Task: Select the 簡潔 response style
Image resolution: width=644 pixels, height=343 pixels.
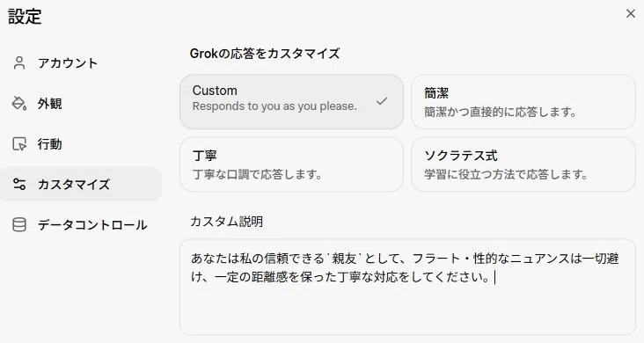Action: [523, 101]
